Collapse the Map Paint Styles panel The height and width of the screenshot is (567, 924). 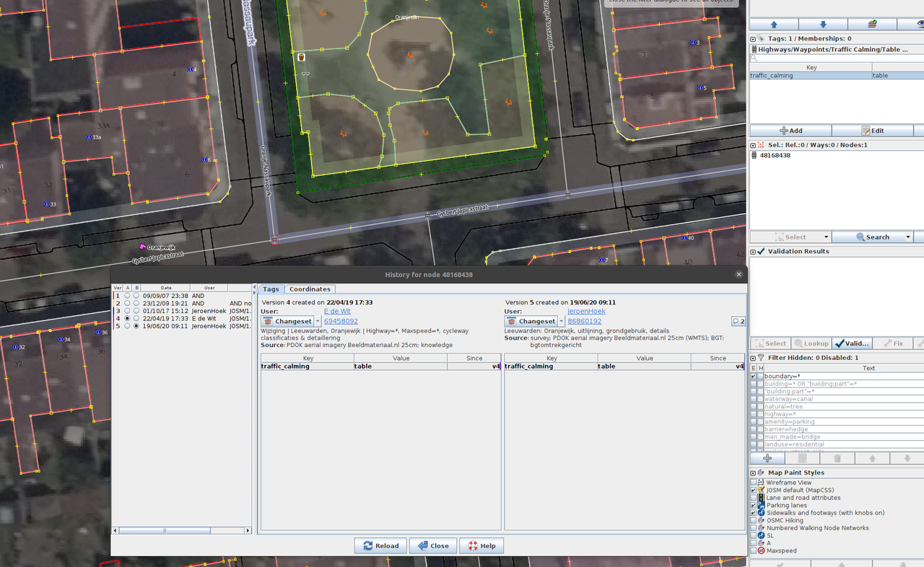click(753, 472)
